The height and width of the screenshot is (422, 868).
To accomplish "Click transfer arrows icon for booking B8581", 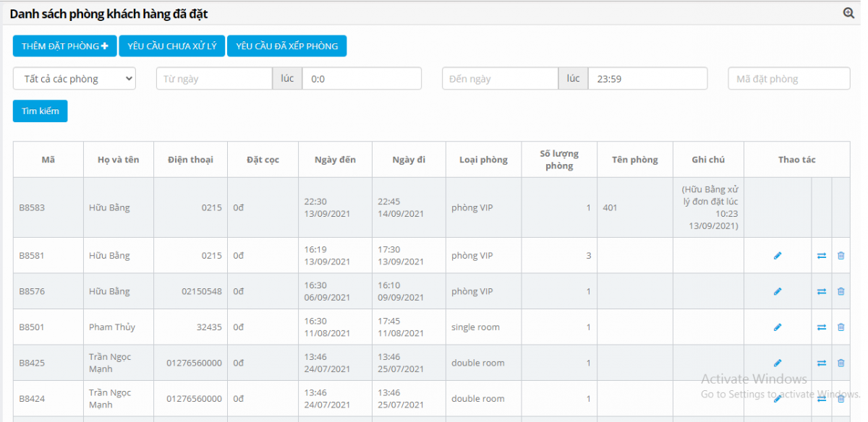I will [x=822, y=256].
